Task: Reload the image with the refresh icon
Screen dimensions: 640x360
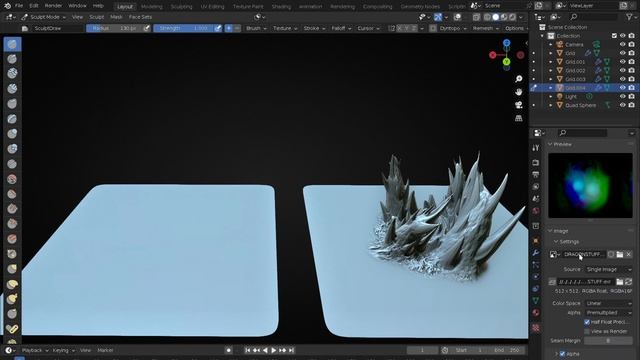Action: (629, 282)
